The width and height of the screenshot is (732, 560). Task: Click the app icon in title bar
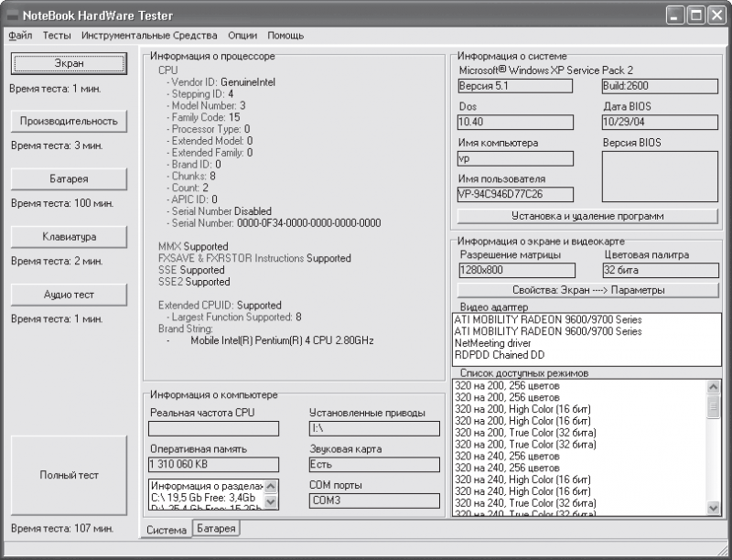[x=13, y=16]
